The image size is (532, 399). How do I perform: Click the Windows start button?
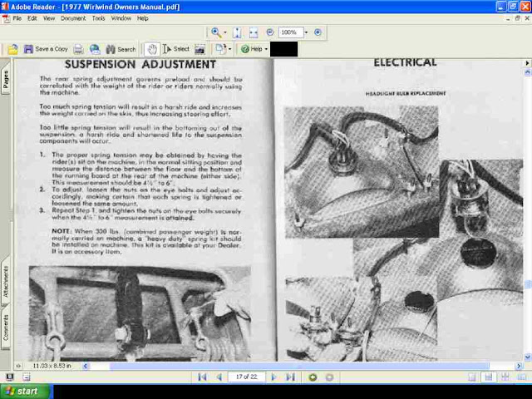[x=26, y=392]
